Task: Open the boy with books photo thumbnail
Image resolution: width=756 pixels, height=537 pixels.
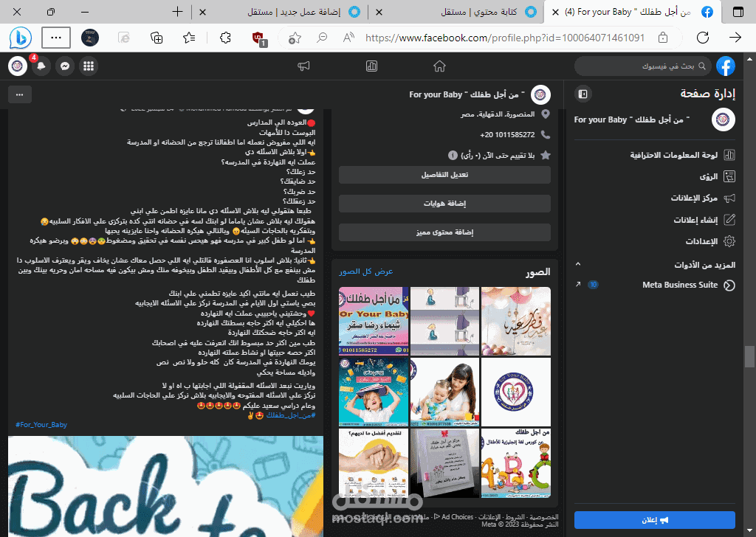Action: click(x=374, y=392)
